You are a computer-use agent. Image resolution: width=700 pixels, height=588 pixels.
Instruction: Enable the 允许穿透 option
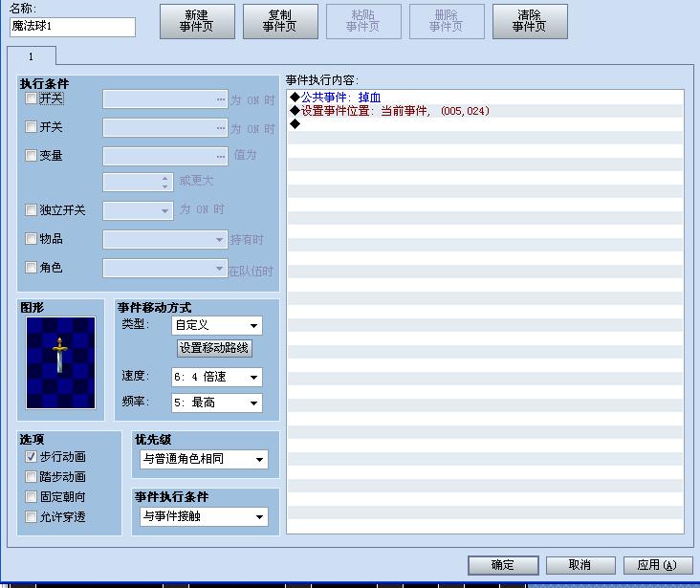coord(31,516)
